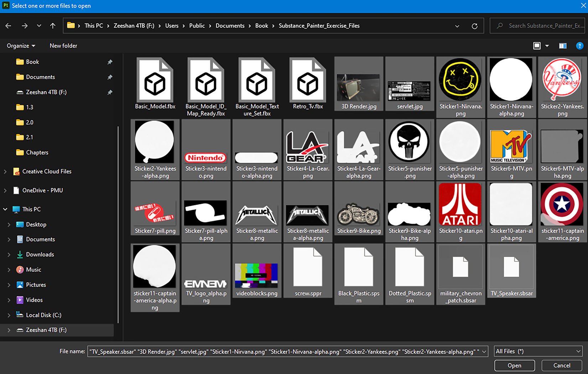
Task: Select Black_Plastic.spsm file icon
Action: [x=359, y=267]
